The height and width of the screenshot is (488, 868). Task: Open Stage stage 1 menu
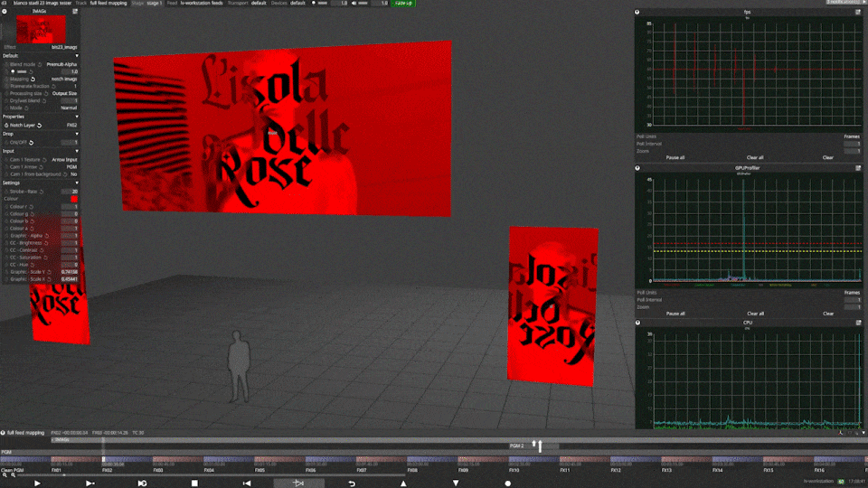pos(146,3)
